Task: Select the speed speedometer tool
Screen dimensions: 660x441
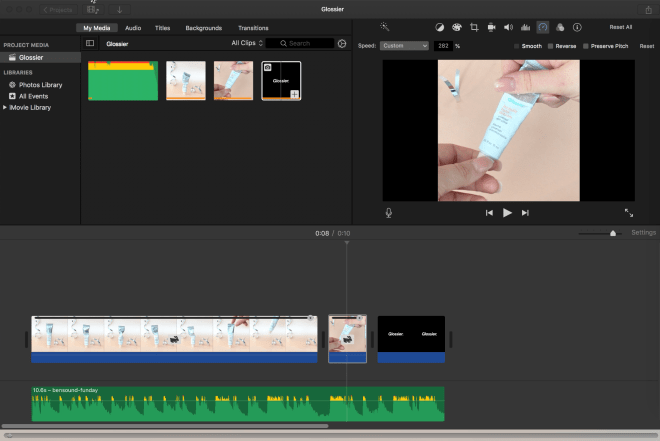Action: tap(543, 27)
